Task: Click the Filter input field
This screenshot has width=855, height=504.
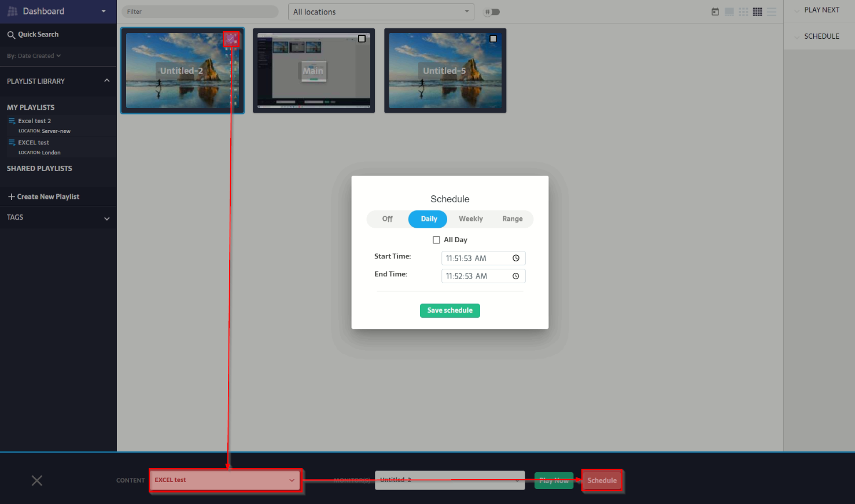Action: pyautogui.click(x=200, y=12)
